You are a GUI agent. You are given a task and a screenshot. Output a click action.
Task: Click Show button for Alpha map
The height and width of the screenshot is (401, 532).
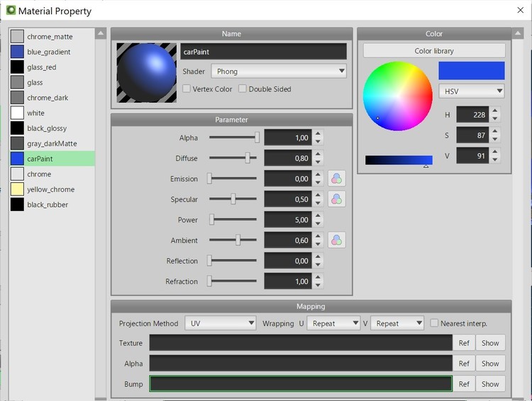click(490, 363)
